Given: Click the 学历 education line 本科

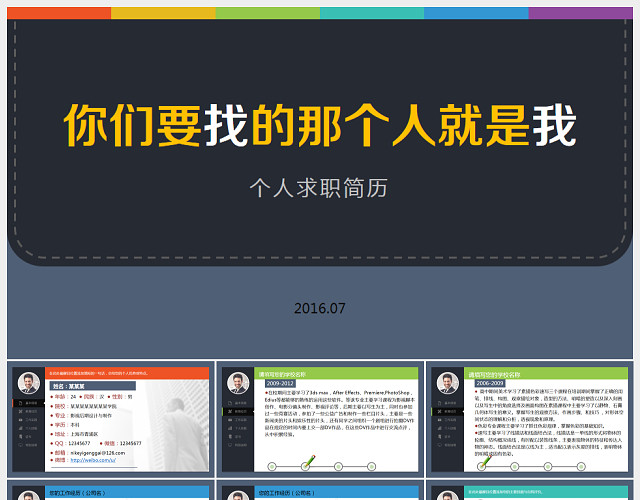Looking at the screenshot, I should pyautogui.click(x=65, y=425).
